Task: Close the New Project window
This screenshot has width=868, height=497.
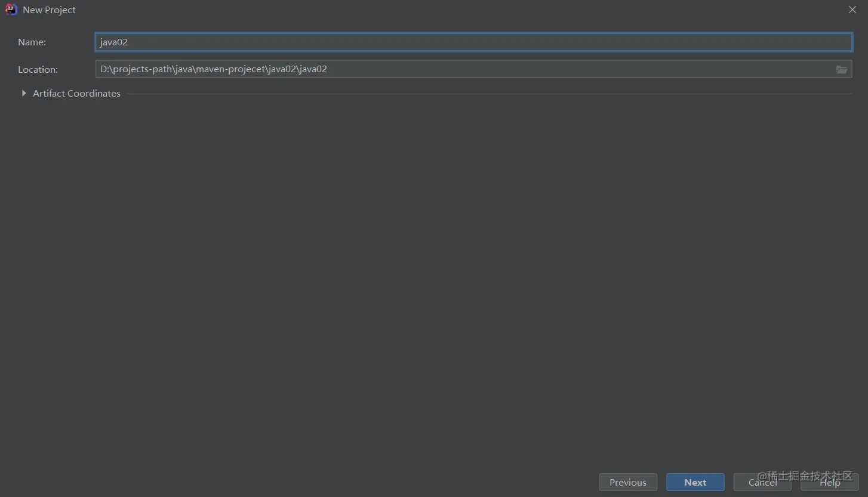Action: point(852,10)
